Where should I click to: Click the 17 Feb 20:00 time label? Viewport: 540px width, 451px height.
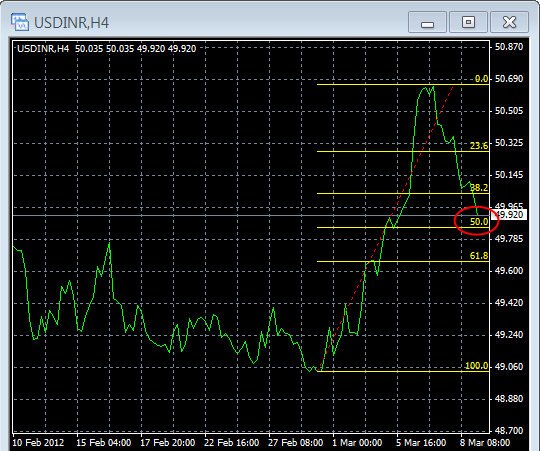168,443
